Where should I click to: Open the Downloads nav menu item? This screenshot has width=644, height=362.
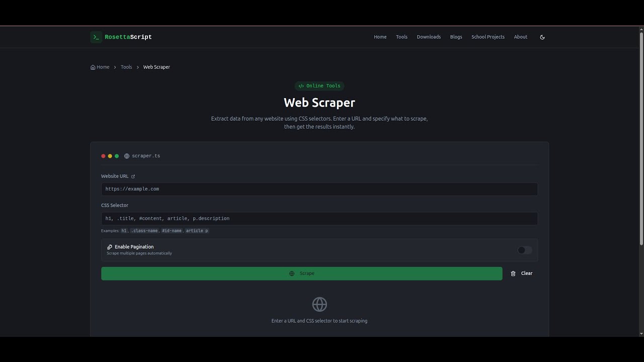(429, 37)
